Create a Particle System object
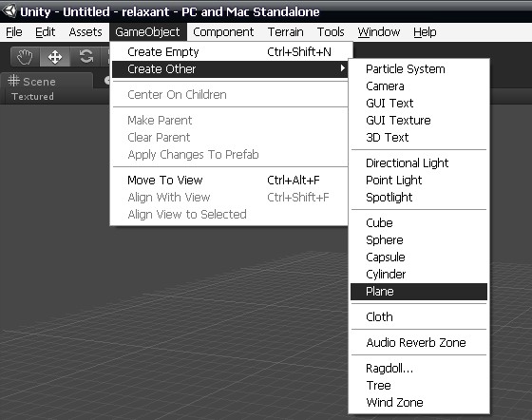This screenshot has width=532, height=420. (x=419, y=68)
